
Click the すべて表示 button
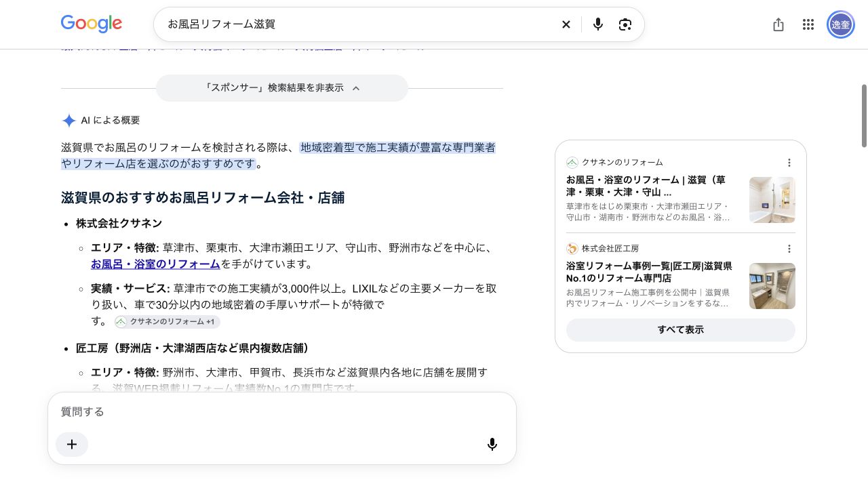(x=681, y=330)
